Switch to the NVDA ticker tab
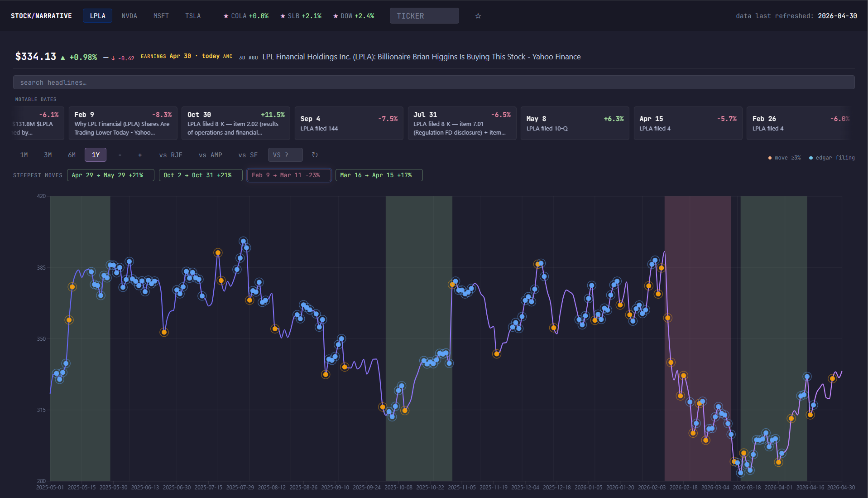The height and width of the screenshot is (498, 868). [129, 16]
